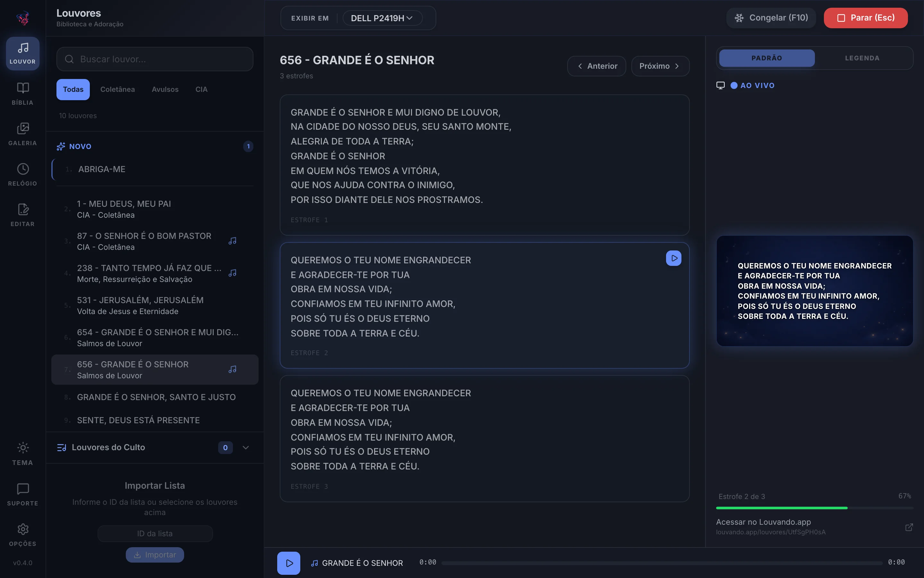Switch preview mode to Padrão
Image resolution: width=924 pixels, height=578 pixels.
pos(767,58)
